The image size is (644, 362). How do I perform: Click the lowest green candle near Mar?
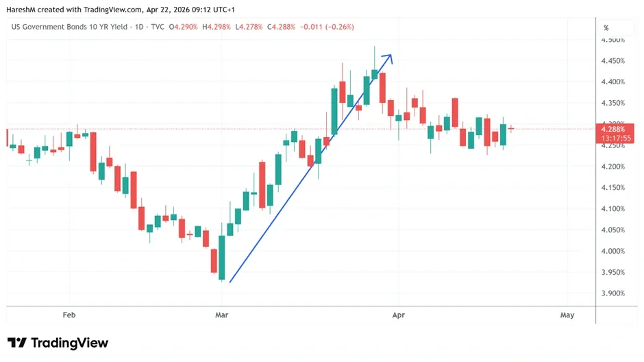pos(222,257)
